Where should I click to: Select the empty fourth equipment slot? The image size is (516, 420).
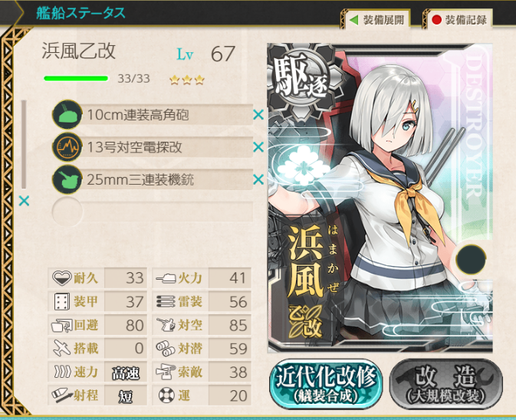(x=153, y=212)
